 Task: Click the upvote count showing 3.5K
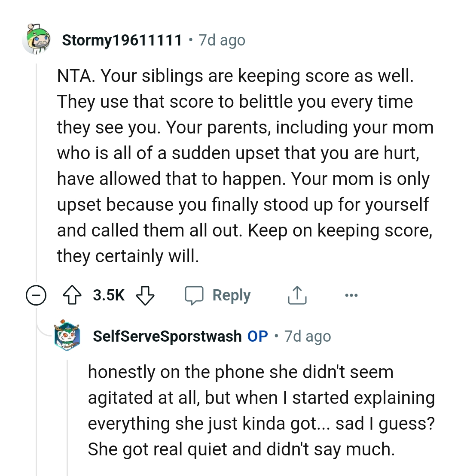click(108, 295)
